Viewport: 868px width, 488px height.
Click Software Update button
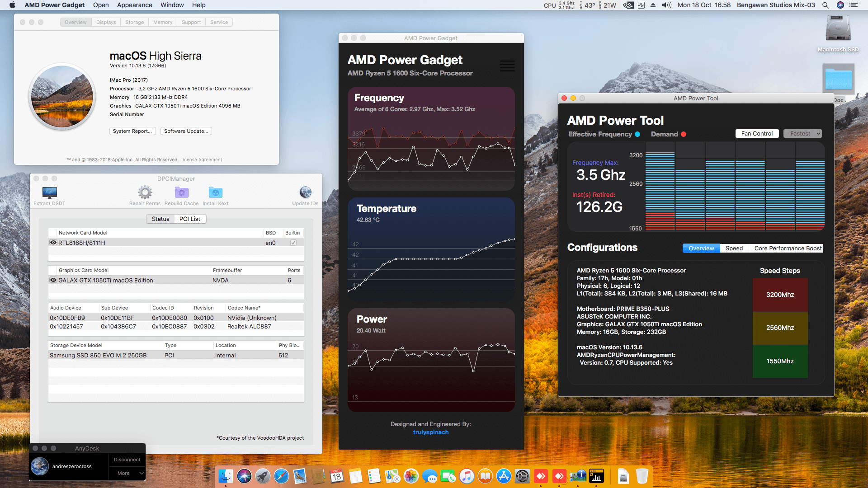(186, 131)
